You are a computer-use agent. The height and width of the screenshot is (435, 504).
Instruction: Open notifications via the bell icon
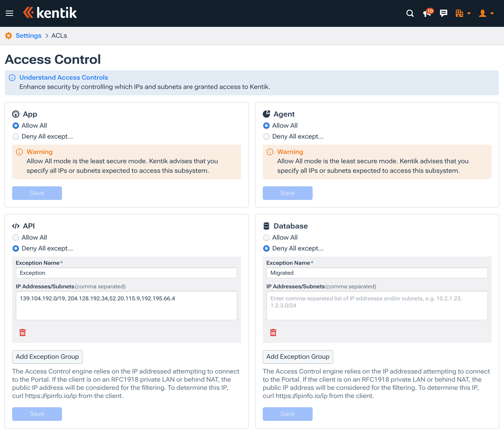(426, 14)
